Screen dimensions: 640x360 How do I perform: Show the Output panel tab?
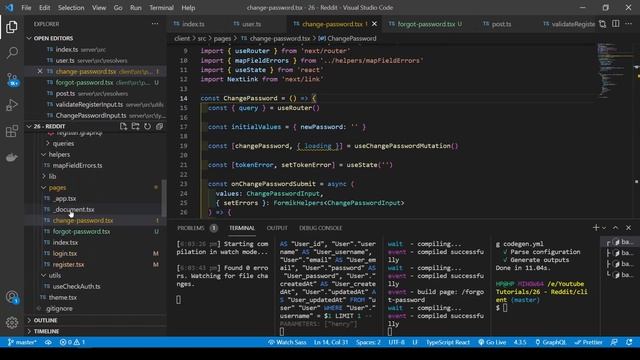coord(277,228)
